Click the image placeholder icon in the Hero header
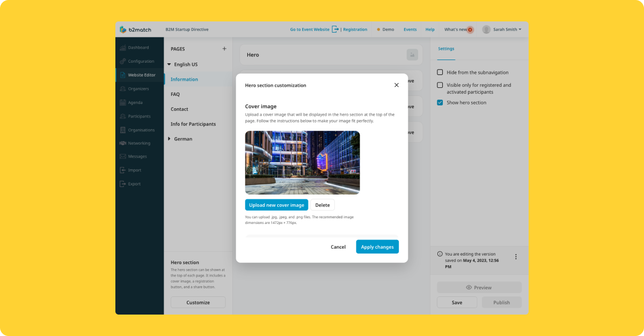Screen dimensions: 644x336 pyautogui.click(x=412, y=55)
